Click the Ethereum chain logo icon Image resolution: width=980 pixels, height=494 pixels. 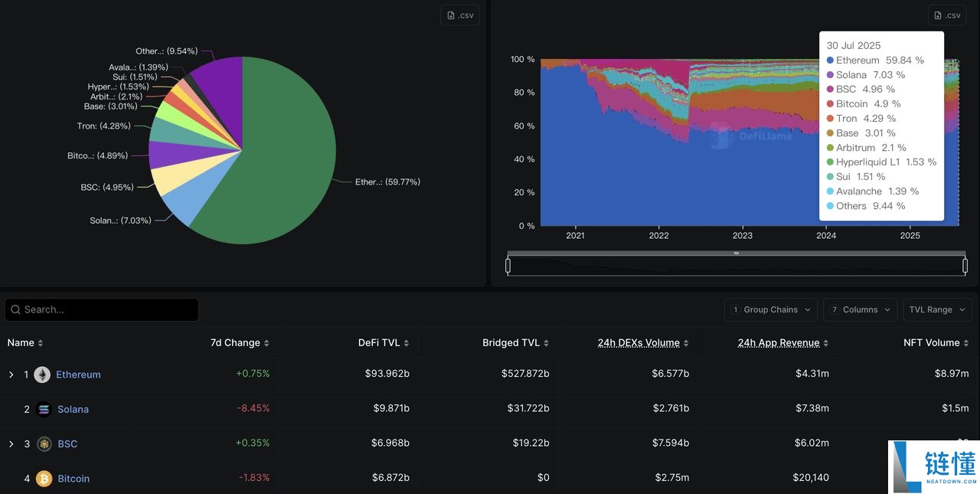42,375
